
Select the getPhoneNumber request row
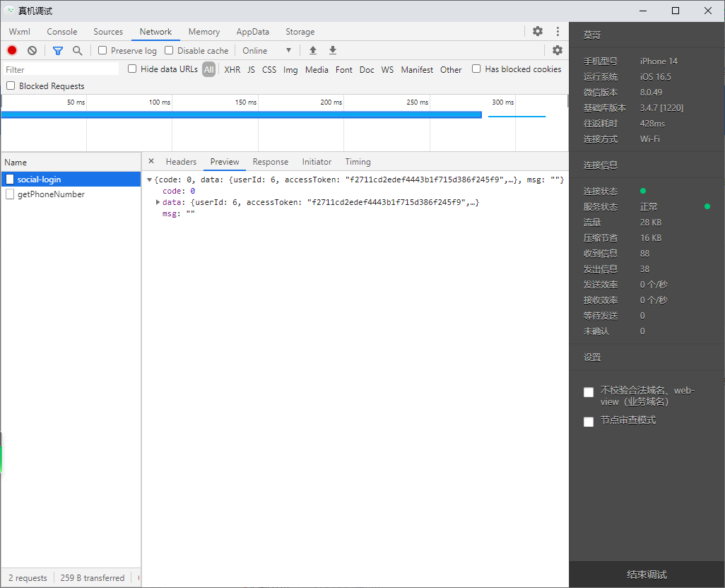[x=71, y=194]
